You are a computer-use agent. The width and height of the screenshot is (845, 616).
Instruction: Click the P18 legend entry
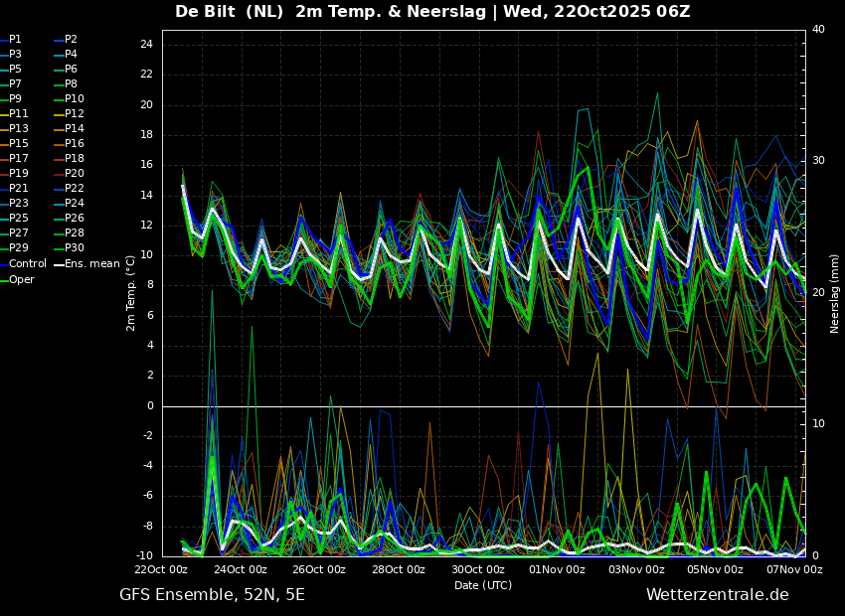pos(74,159)
